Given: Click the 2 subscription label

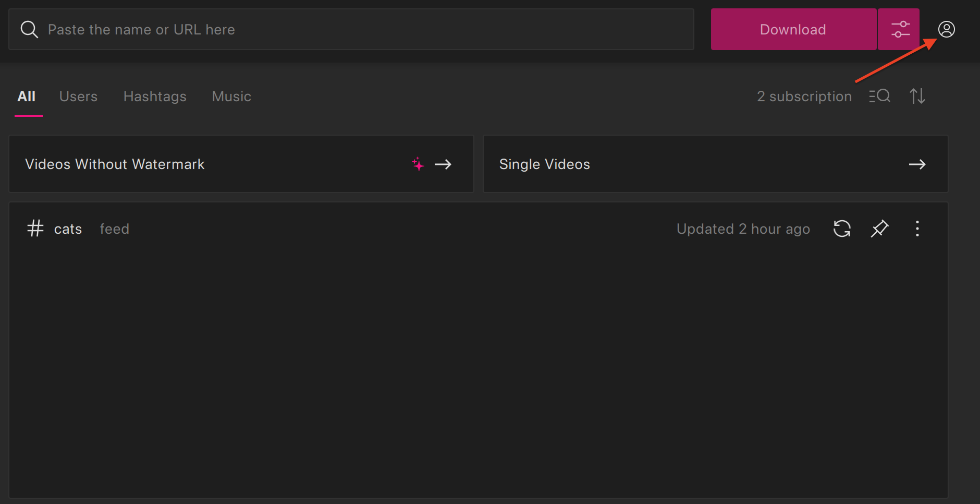Looking at the screenshot, I should click(804, 96).
